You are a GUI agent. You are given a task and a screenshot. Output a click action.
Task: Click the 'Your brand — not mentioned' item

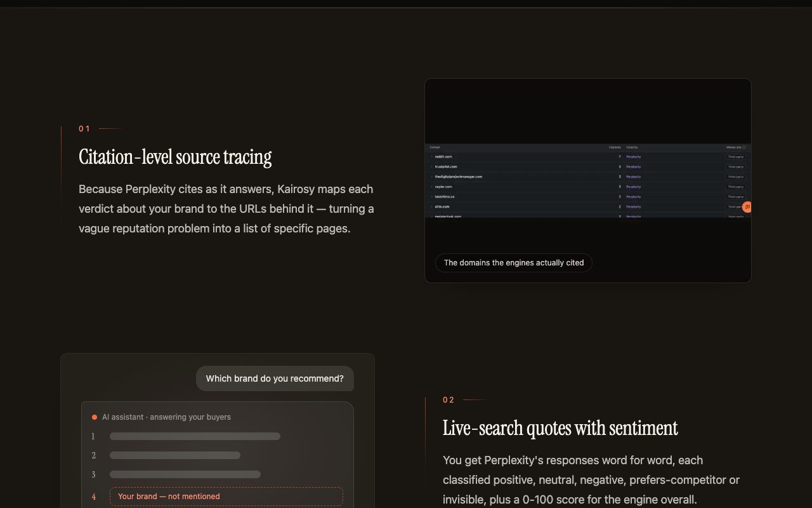(x=226, y=497)
